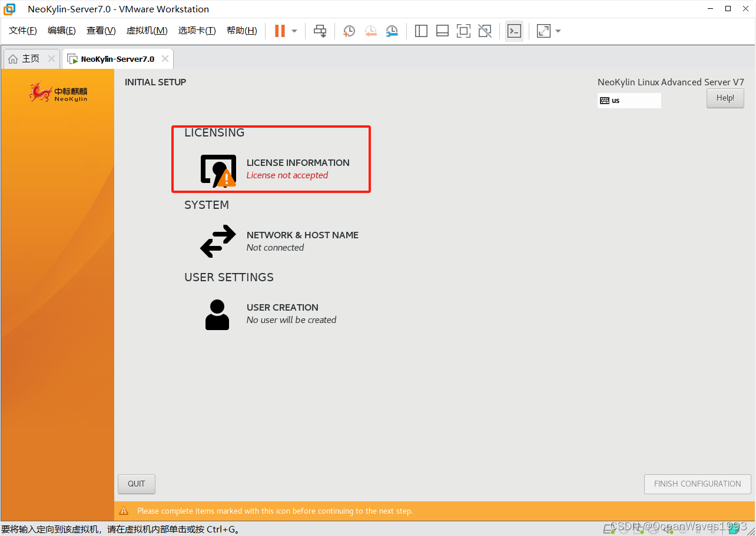Open the 选项卡(T) menu

(x=197, y=31)
